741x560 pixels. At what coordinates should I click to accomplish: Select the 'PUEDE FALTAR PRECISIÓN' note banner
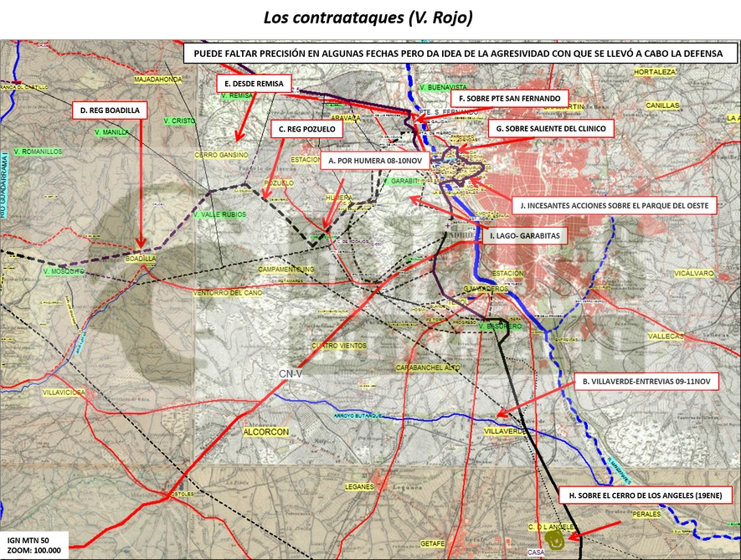point(460,54)
